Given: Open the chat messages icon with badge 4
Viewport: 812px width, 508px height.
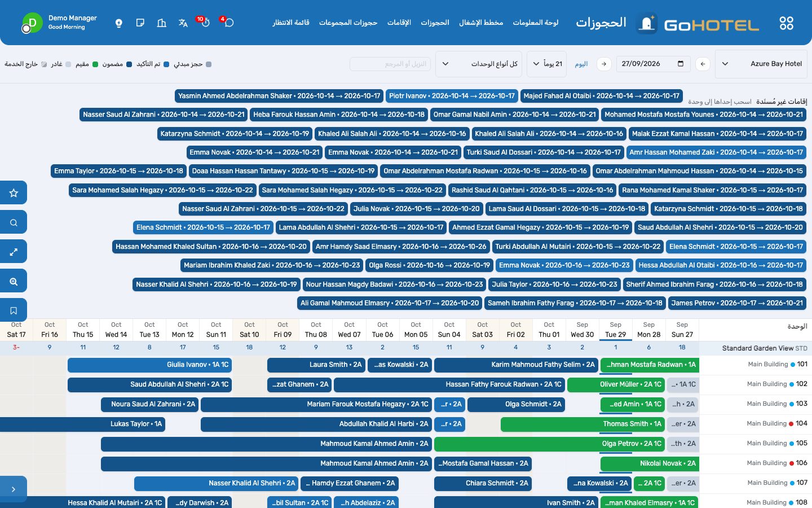Looking at the screenshot, I should point(229,23).
